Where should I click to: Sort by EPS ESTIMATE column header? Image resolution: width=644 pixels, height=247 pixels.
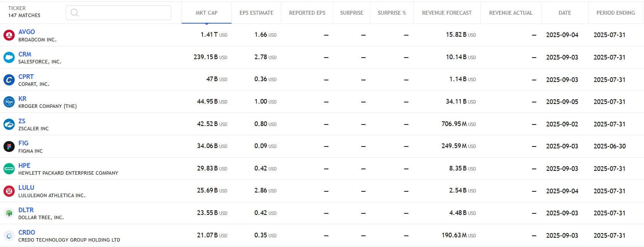point(256,13)
